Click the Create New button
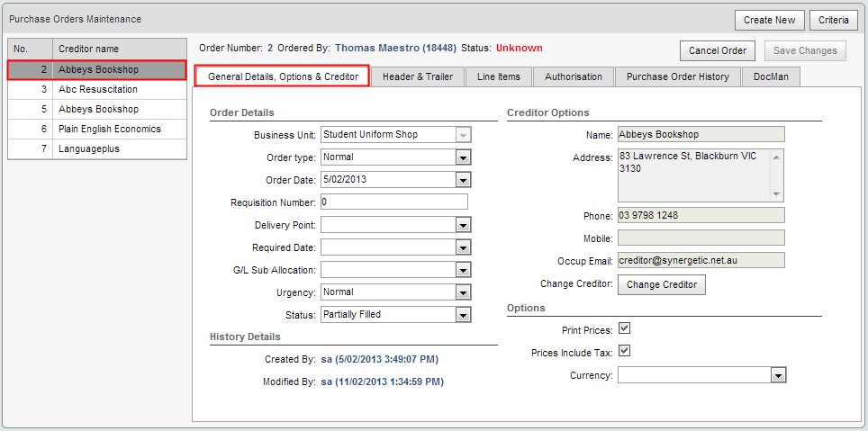Viewport: 868px width, 431px height. pyautogui.click(x=770, y=20)
